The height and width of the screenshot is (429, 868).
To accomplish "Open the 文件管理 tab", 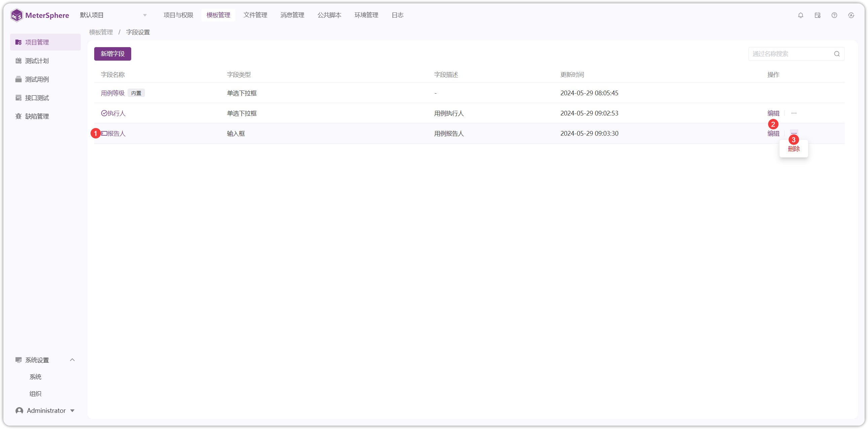I will (x=255, y=15).
